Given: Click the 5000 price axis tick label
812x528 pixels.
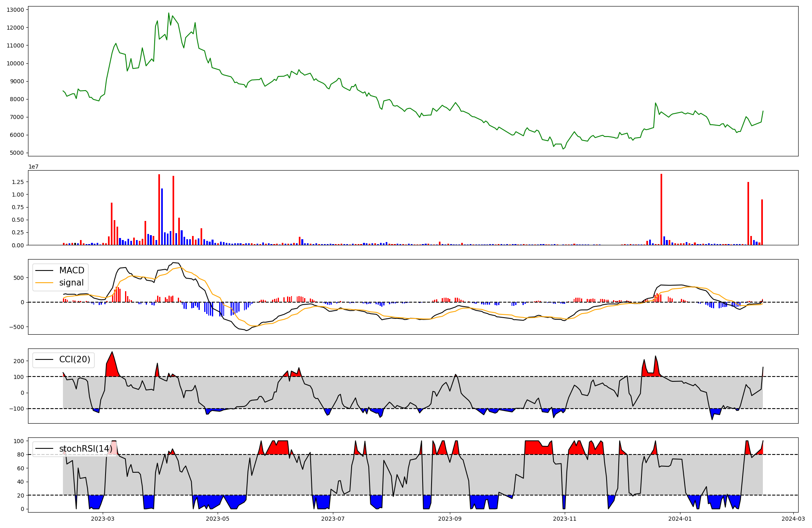Looking at the screenshot, I should pos(17,153).
